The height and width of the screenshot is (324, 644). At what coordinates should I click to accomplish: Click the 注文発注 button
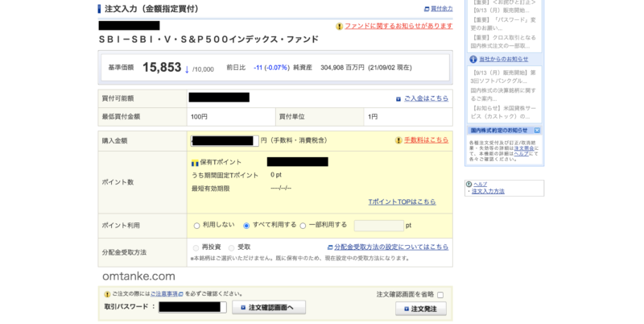tap(420, 309)
